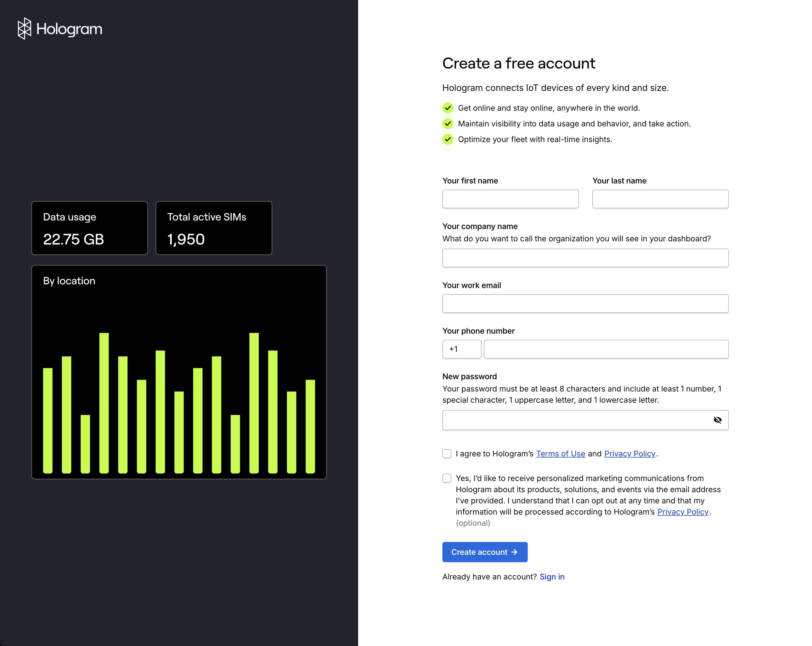The image size is (812, 646).
Task: Enable the marketing communications checkbox
Action: click(447, 478)
